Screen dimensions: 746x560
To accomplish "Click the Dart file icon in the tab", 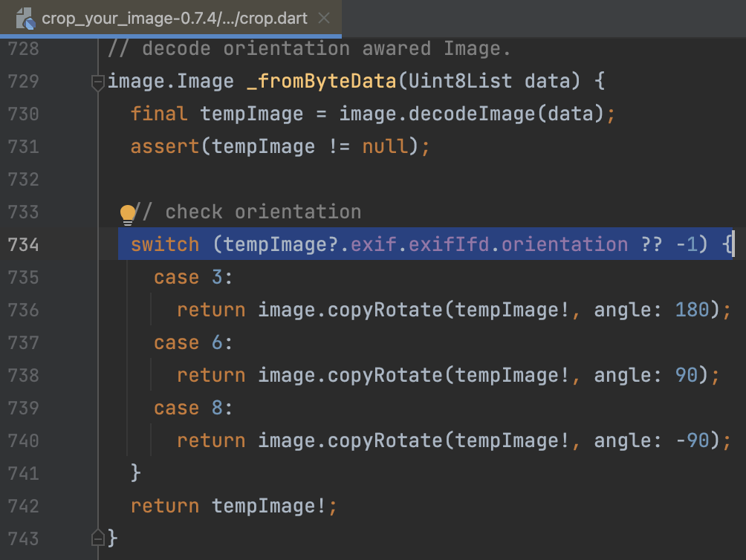I will [25, 19].
